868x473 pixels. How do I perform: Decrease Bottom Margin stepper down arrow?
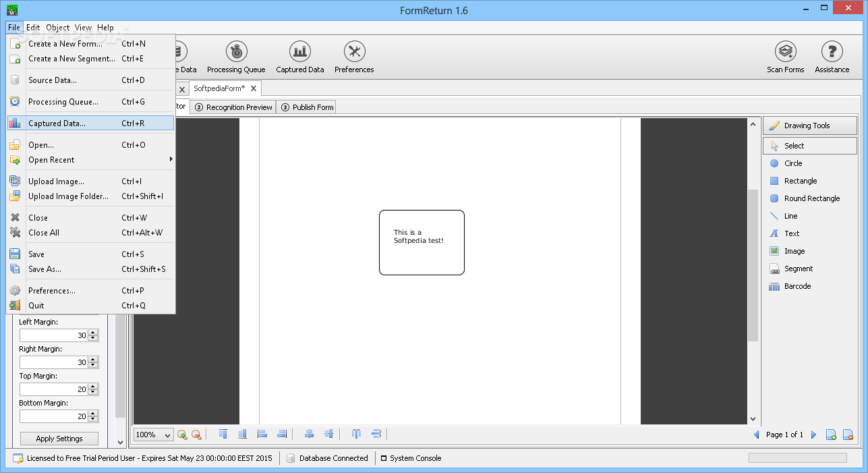tap(93, 420)
